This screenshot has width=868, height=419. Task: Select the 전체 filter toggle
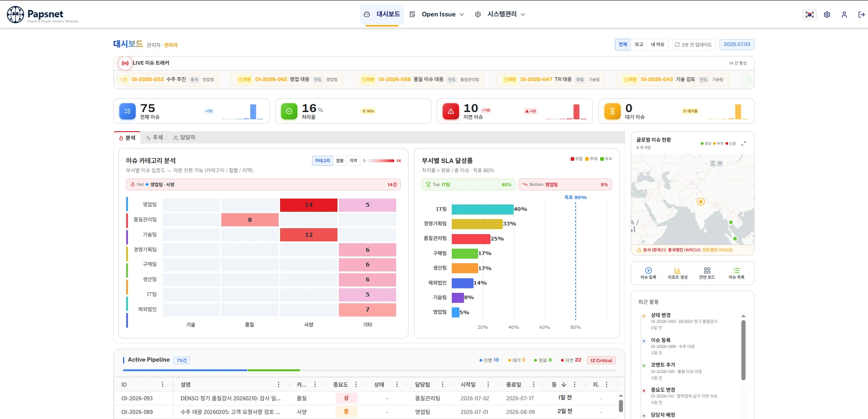point(623,45)
